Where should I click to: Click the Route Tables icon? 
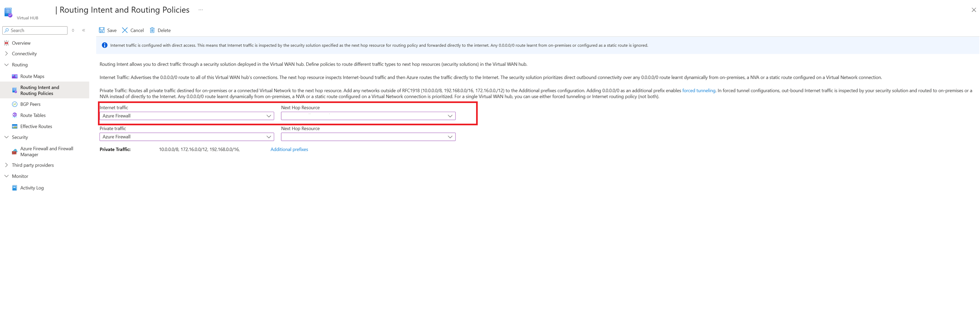[15, 115]
